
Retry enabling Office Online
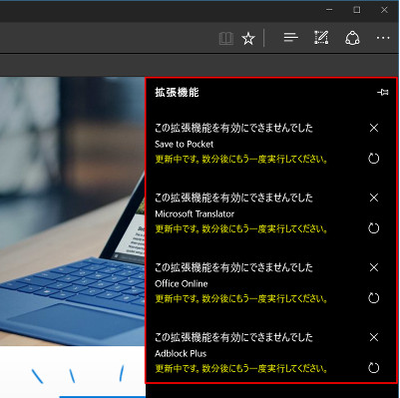coord(374,298)
